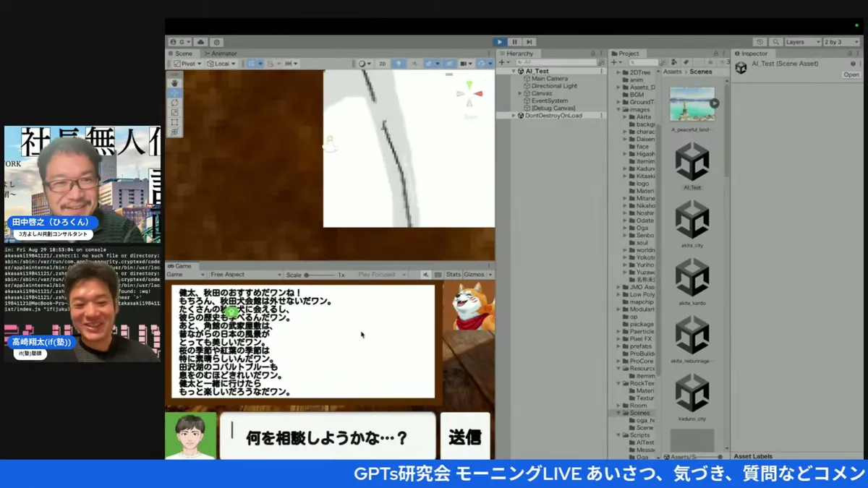The height and width of the screenshot is (488, 868).
Task: Click the Inspector panel lock icon
Action: coord(849,53)
